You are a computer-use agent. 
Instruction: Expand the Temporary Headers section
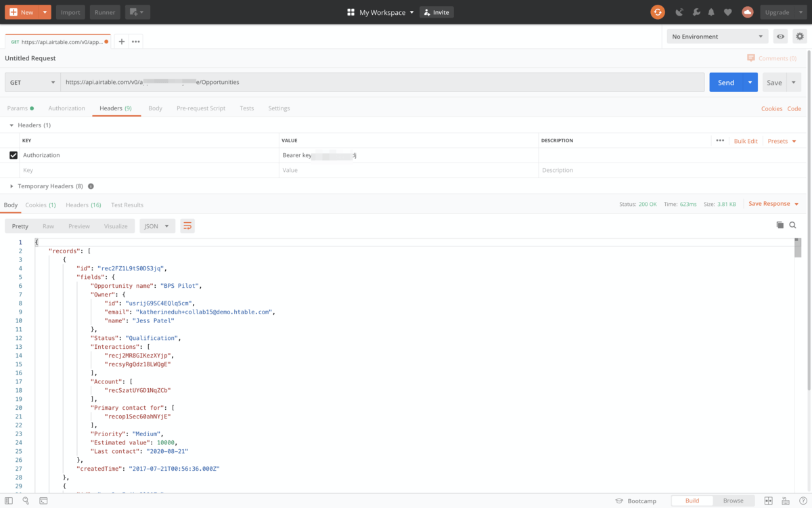(x=12, y=186)
